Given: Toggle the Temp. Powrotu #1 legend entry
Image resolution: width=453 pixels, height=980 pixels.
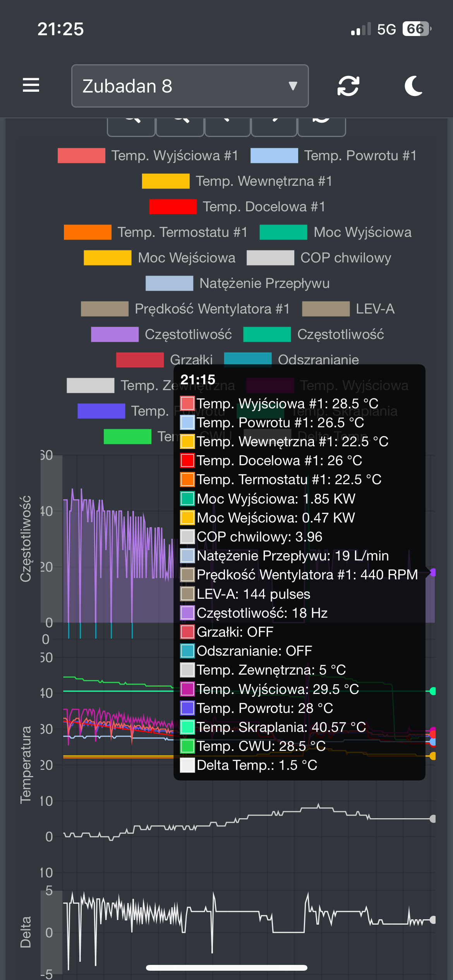Looking at the screenshot, I should (360, 156).
